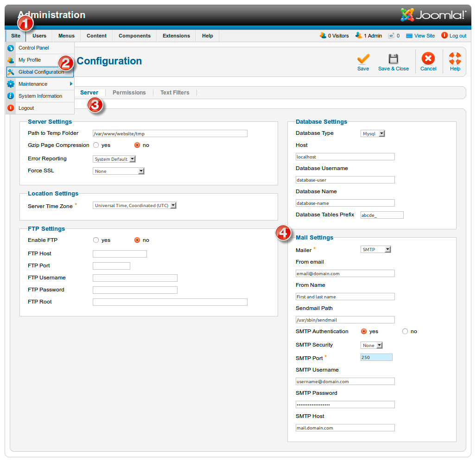Open Help via the lifebuoy icon
The width and height of the screenshot is (476, 474).
click(x=455, y=59)
